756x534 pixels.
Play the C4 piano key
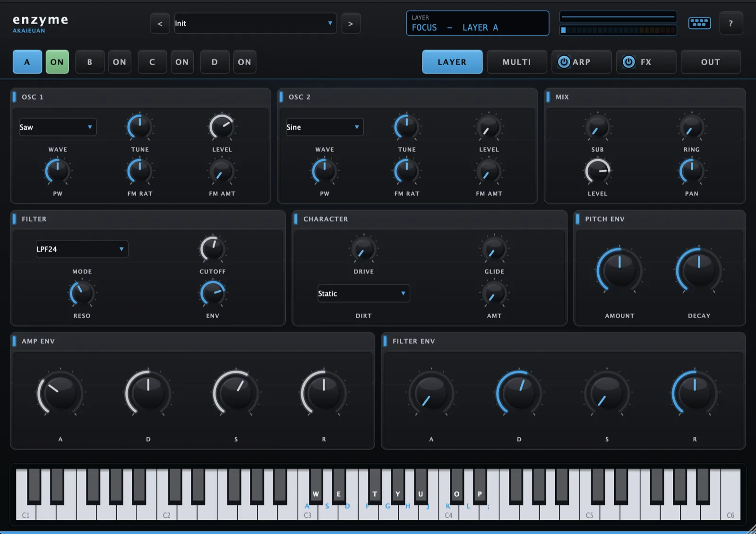coord(448,512)
